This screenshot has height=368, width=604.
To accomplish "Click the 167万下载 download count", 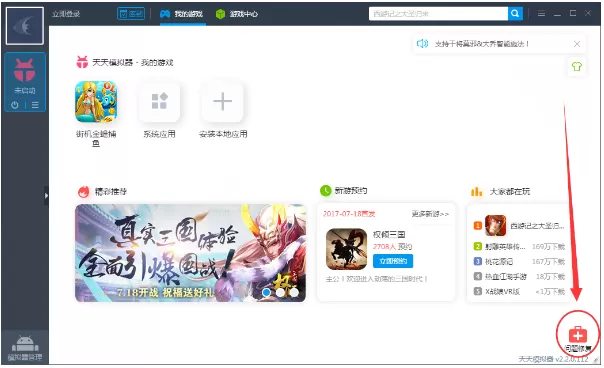I will click(x=548, y=261).
